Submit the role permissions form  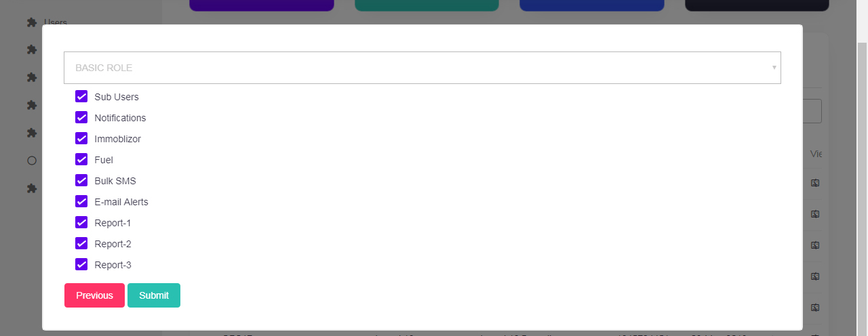154,295
